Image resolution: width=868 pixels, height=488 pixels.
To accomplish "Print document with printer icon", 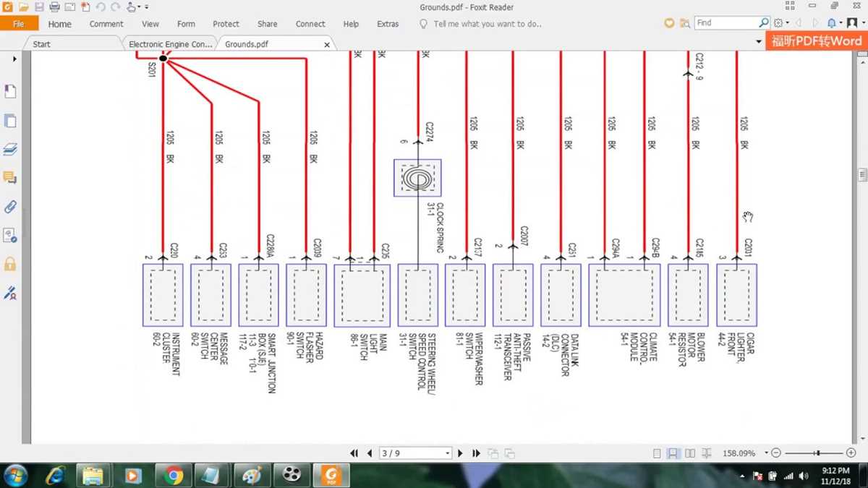I will coord(54,7).
